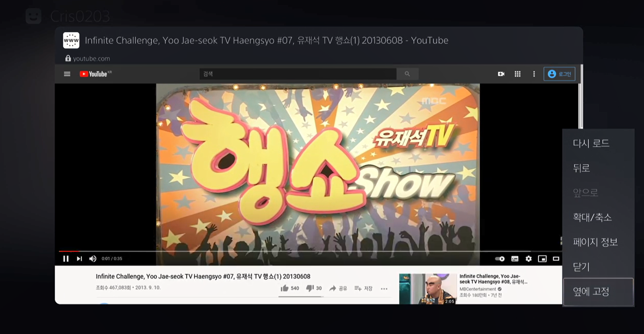Toggle subtitles with the captions icon
This screenshot has width=644, height=334.
pos(515,259)
